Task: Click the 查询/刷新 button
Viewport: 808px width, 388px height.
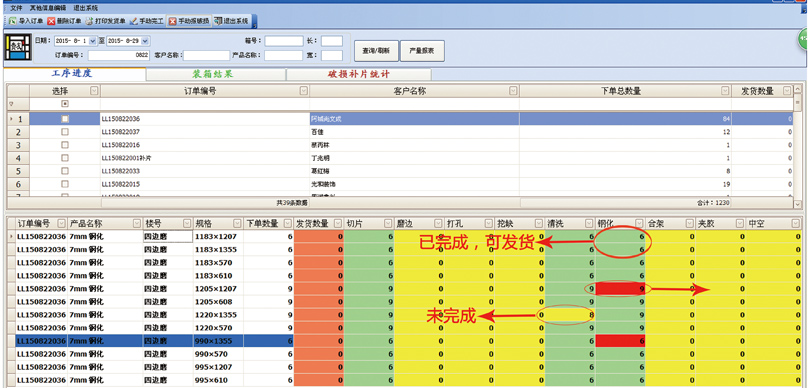Action: point(376,51)
